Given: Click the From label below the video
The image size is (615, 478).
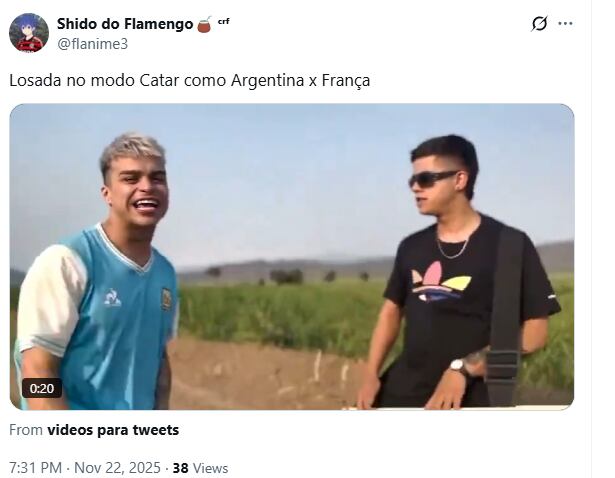Looking at the screenshot, I should 26,430.
